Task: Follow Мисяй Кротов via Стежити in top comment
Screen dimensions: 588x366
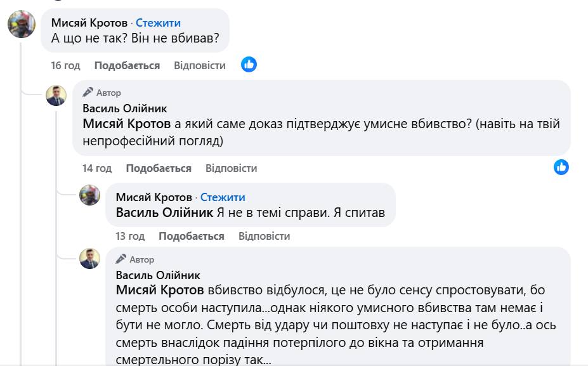Action: pos(158,23)
